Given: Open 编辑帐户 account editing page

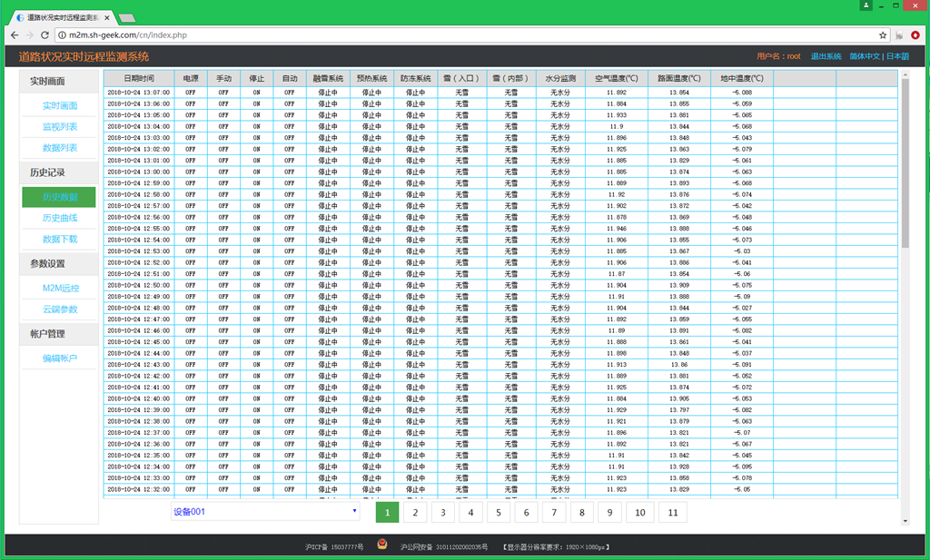Looking at the screenshot, I should click(x=60, y=359).
